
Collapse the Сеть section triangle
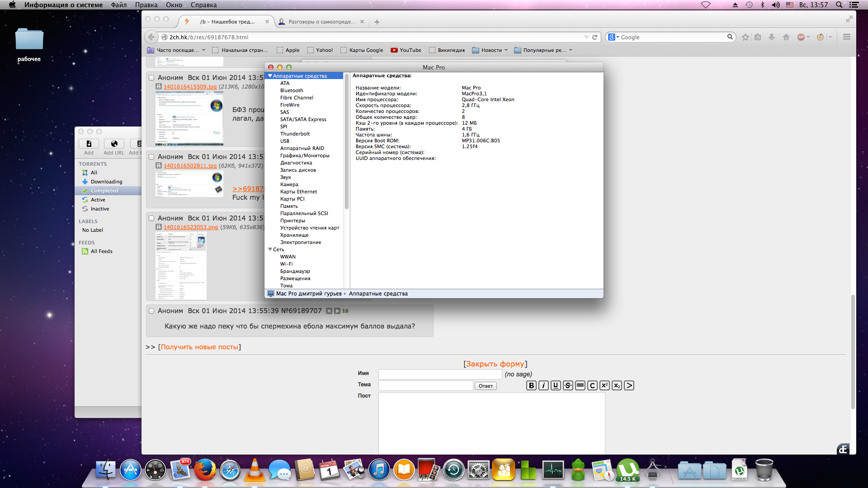click(270, 249)
